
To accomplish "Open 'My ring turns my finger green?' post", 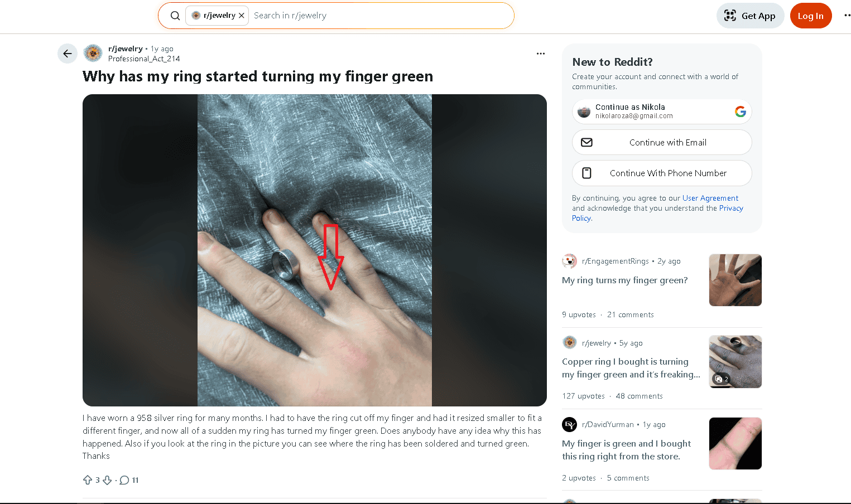I will click(624, 280).
